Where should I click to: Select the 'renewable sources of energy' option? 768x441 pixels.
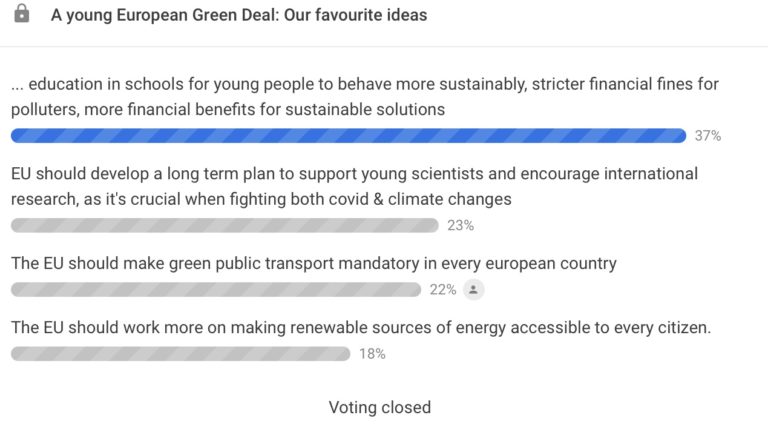tap(360, 328)
